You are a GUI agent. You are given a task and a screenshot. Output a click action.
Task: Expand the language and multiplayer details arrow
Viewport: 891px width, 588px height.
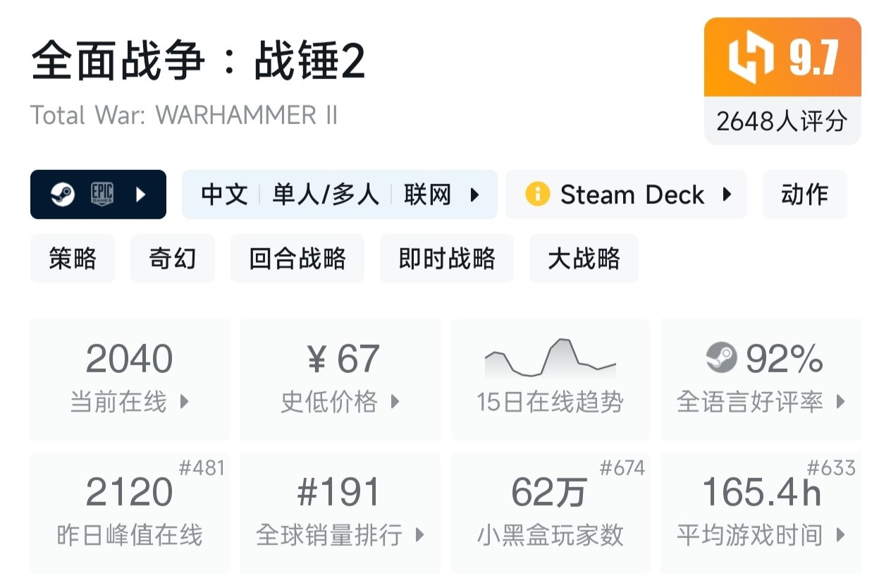(x=475, y=195)
